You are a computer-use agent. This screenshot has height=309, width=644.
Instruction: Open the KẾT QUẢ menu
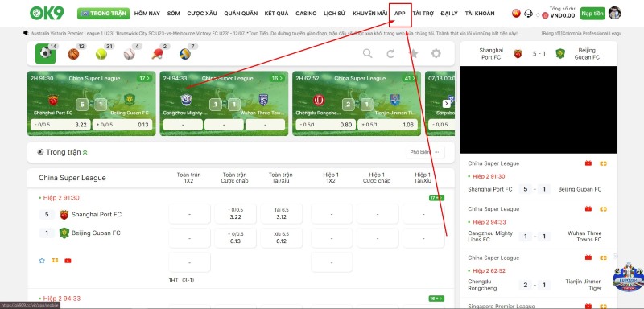[276, 14]
